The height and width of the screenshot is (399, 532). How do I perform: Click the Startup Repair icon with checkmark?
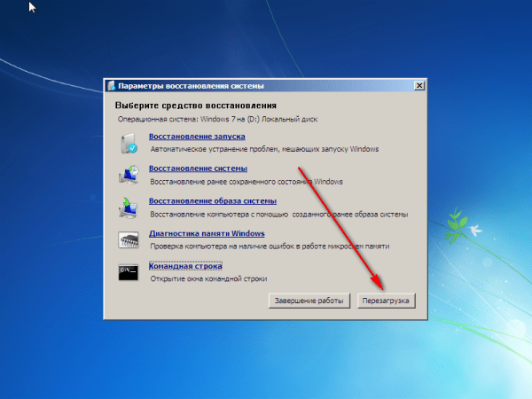tap(129, 143)
